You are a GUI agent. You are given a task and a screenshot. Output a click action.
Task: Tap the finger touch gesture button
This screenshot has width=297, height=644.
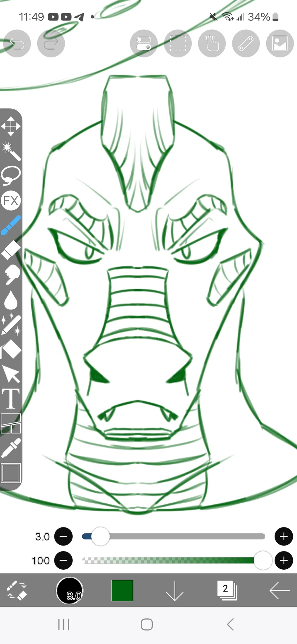212,43
